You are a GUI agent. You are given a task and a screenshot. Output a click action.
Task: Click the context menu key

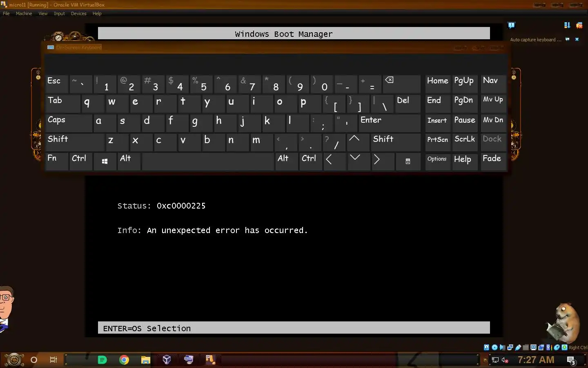(408, 162)
